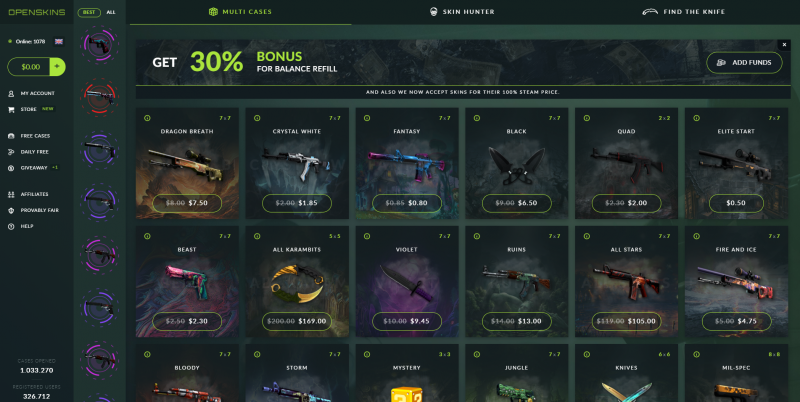Open the Affiliates icon link
This screenshot has height=402, width=800.
coord(11,194)
